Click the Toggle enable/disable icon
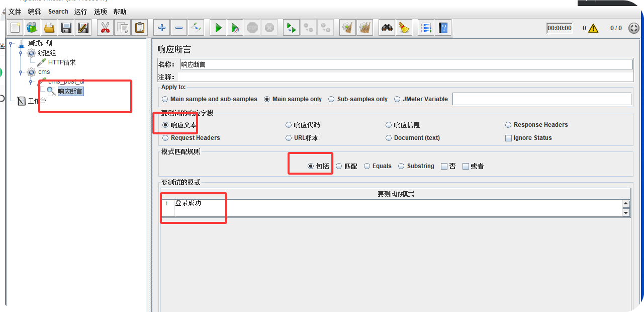 click(x=196, y=28)
